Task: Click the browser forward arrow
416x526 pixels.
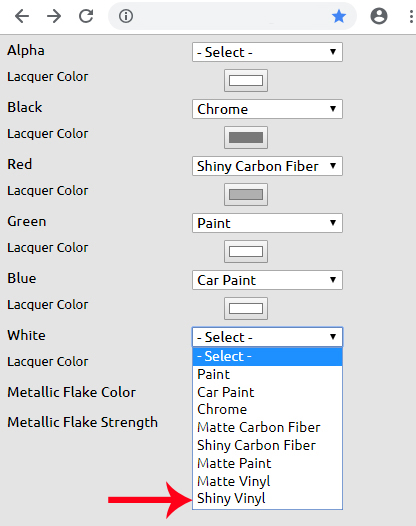Action: click(x=54, y=16)
